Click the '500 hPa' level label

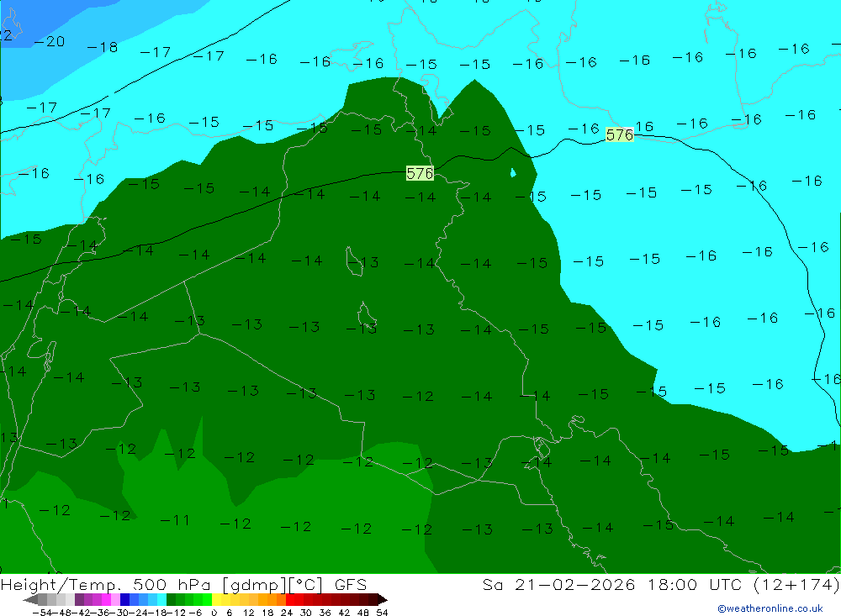pyautogui.click(x=172, y=584)
